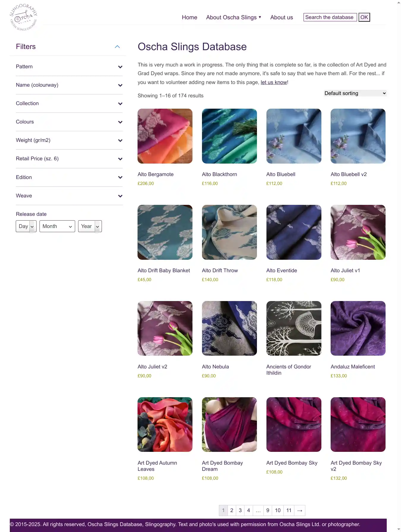Open the Ancients of Gondor Ithildin image
The width and height of the screenshot is (401, 532).
click(x=294, y=328)
